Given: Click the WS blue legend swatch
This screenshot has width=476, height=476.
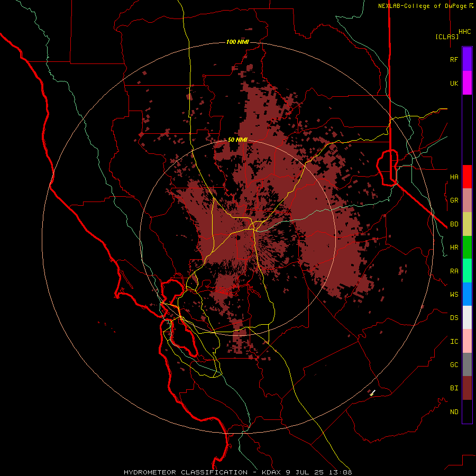Looking at the screenshot, I should pyautogui.click(x=467, y=294).
